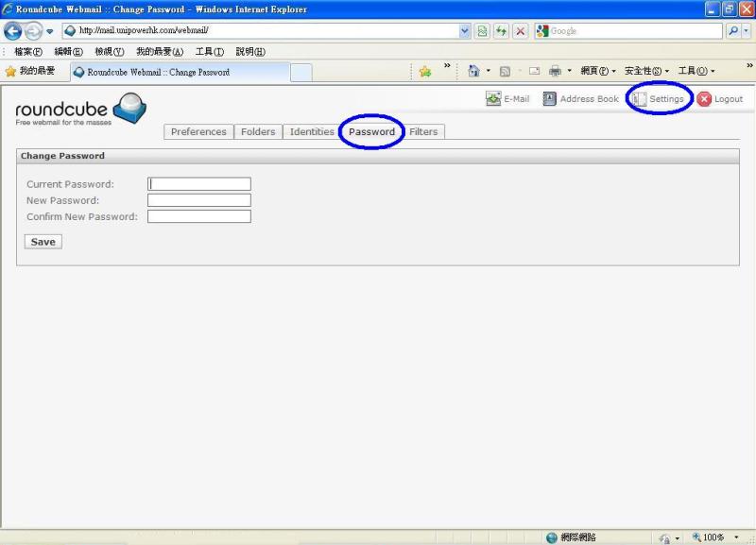Screen dimensions: 756x545
Task: Stop loading with the red X icon
Action: [x=521, y=31]
